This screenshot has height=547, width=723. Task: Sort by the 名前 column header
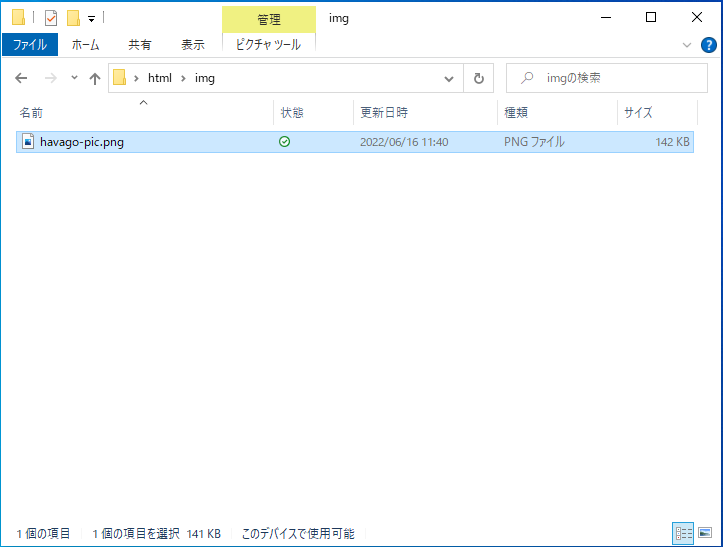pyautogui.click(x=144, y=113)
